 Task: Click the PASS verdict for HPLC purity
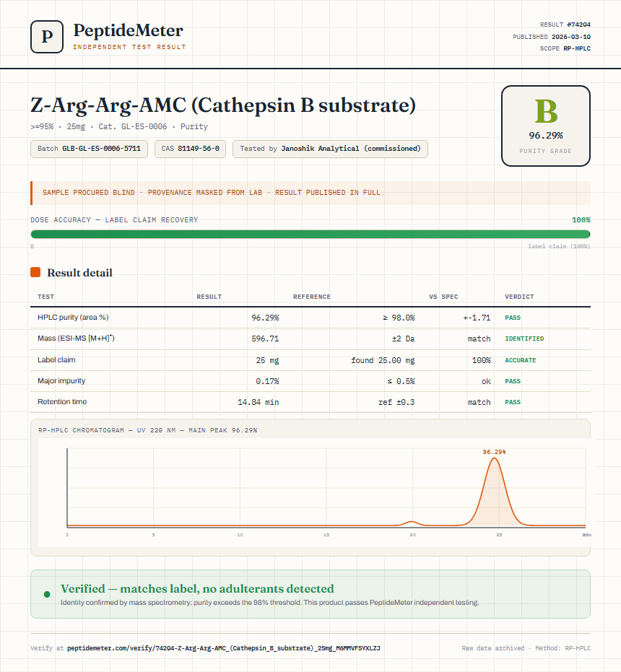point(513,318)
